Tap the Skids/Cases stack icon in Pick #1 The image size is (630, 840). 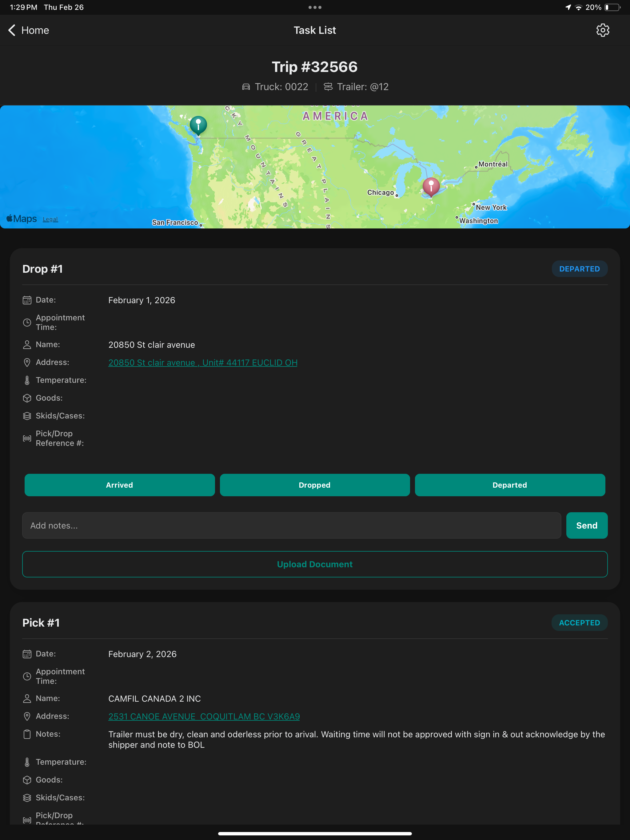click(27, 798)
